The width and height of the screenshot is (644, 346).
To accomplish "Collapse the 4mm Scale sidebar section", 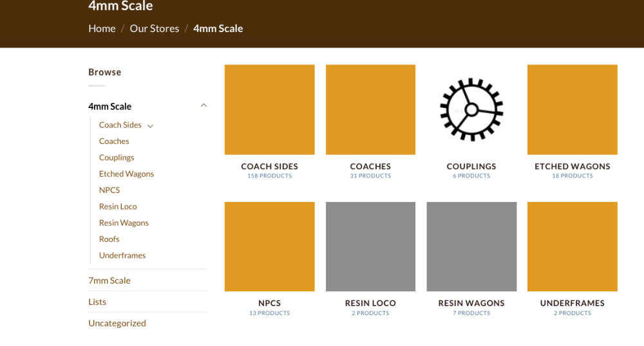I will point(204,105).
